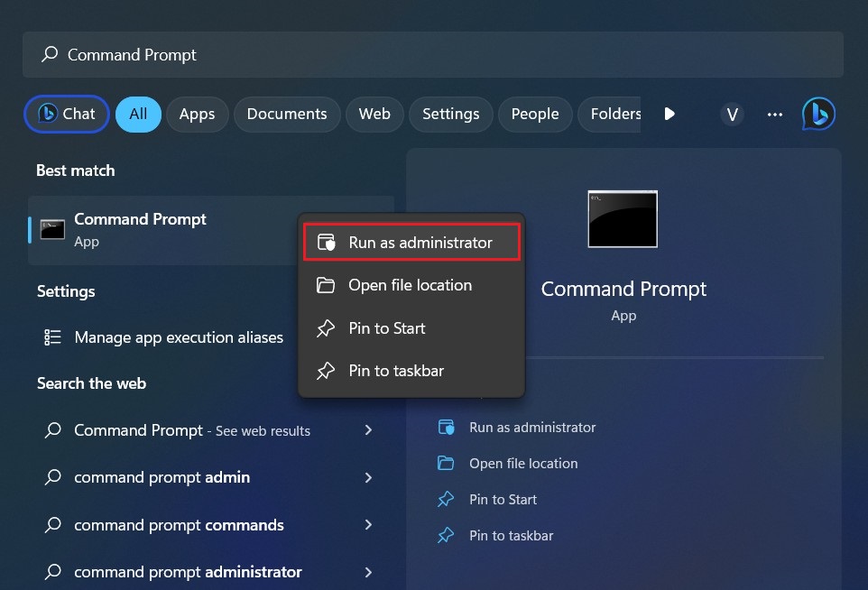Screen dimensions: 868x590
Task: Click Pin to Start text in right panel
Action: [x=503, y=499]
